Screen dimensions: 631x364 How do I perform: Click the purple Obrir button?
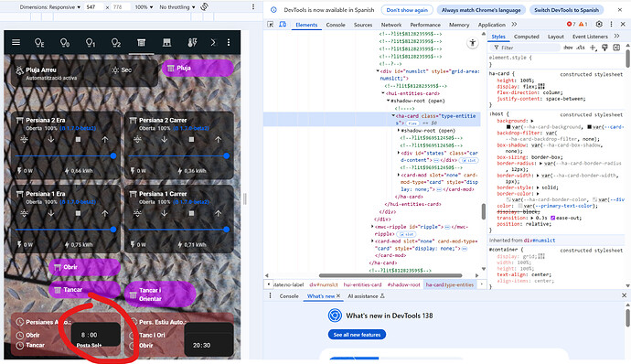pos(84,267)
